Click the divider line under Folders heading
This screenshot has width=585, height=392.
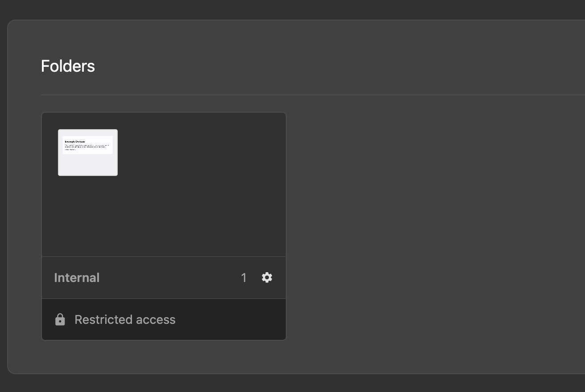click(x=313, y=95)
